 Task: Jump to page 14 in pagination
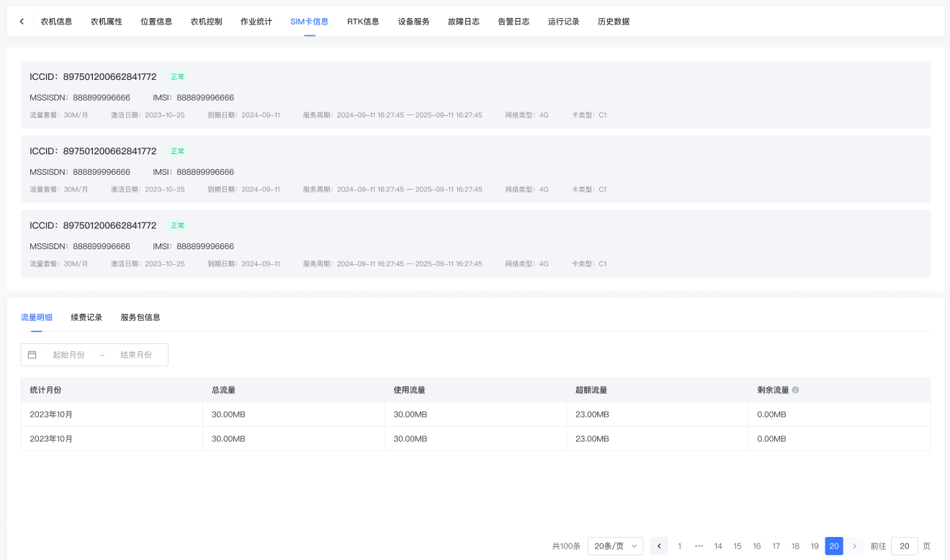coord(718,546)
